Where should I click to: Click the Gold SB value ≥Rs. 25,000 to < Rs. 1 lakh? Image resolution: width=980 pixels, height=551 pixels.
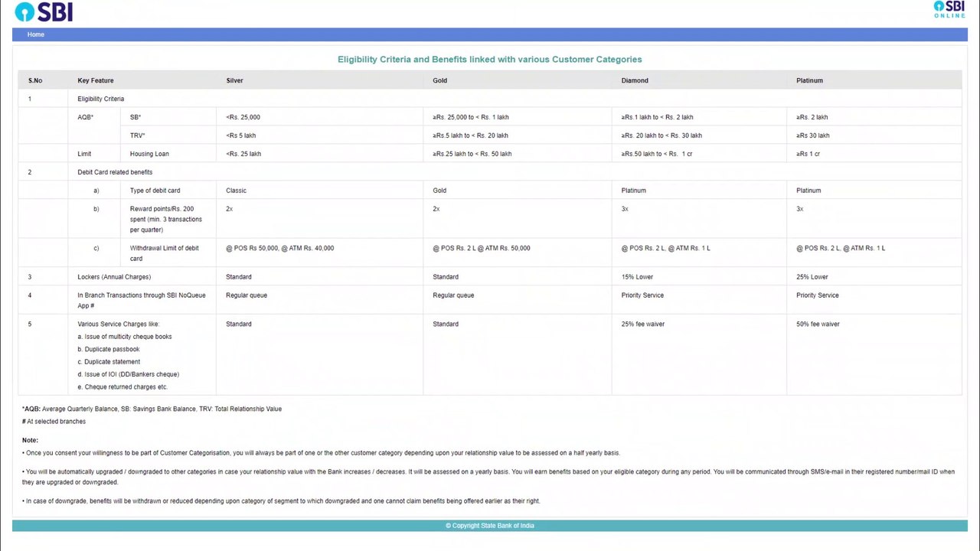tap(470, 117)
